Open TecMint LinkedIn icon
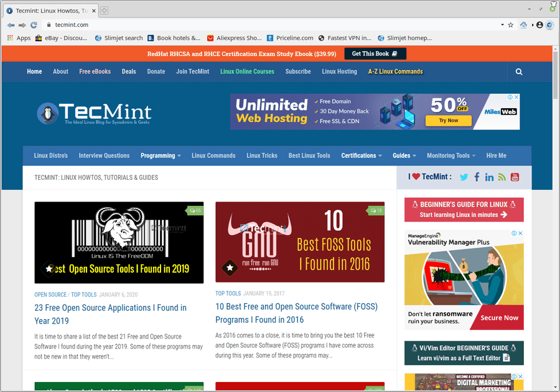This screenshot has width=560, height=392. pyautogui.click(x=489, y=177)
